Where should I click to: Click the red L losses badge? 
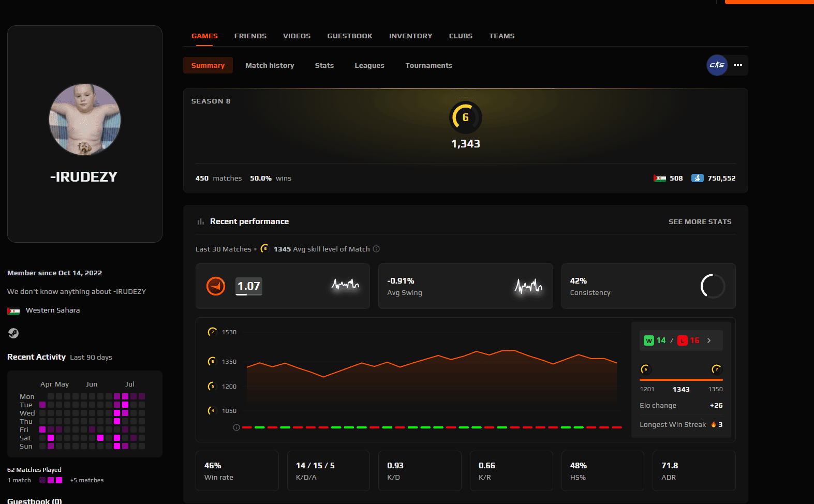point(683,340)
